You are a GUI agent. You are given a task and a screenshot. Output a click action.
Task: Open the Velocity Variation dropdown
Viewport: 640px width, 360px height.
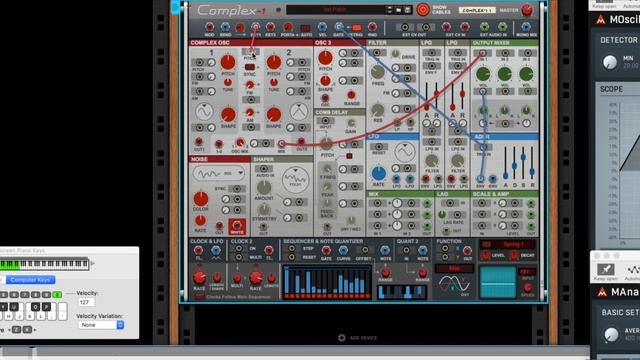pos(101,325)
